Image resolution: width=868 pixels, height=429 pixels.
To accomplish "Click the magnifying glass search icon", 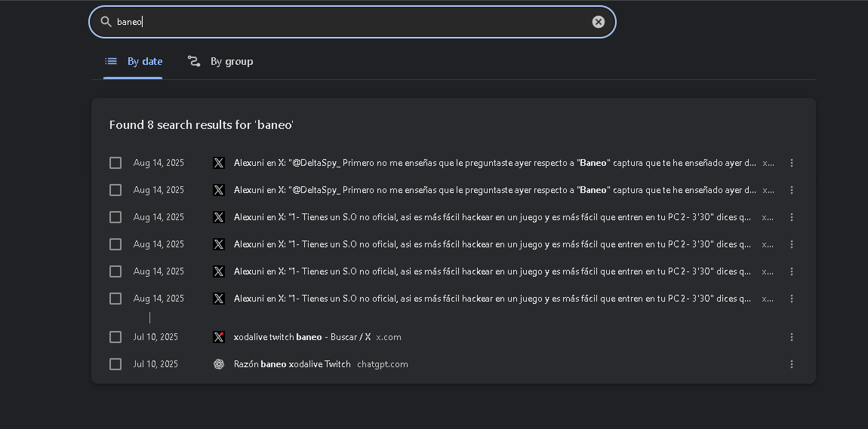I will [x=106, y=22].
